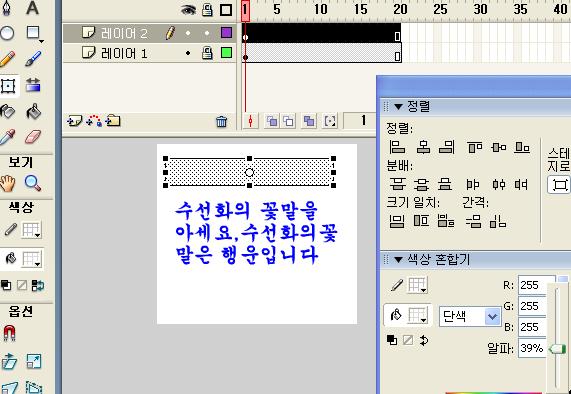Image resolution: width=571 pixels, height=394 pixels.
Task: Click purple outline swatch of 레이어 2
Action: (227, 33)
